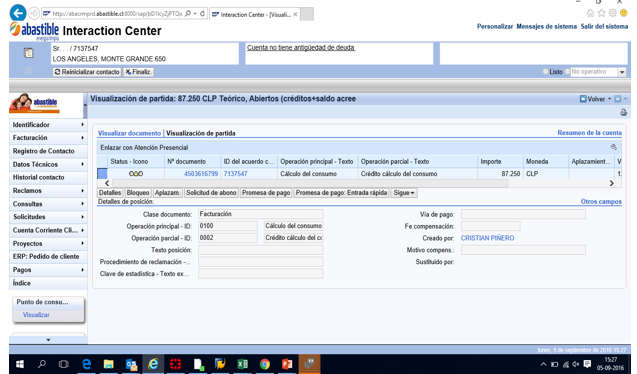Select the Interaction Center browser tab
This screenshot has width=637, height=374.
[255, 14]
